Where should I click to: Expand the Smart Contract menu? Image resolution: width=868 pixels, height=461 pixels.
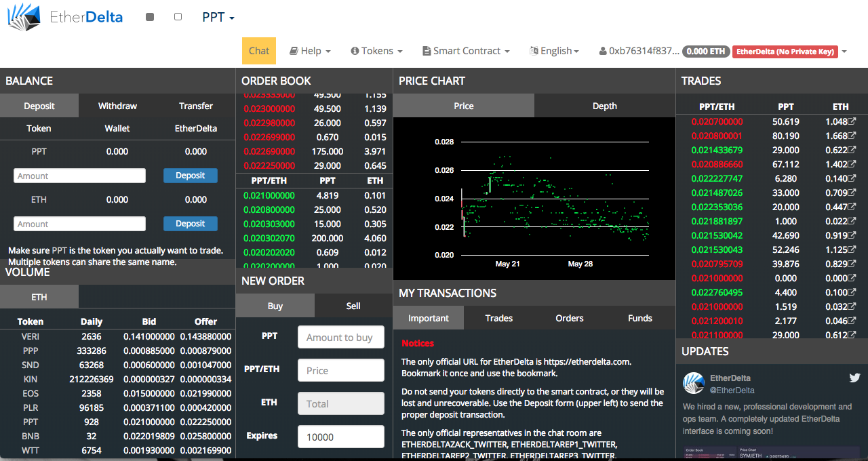point(466,51)
